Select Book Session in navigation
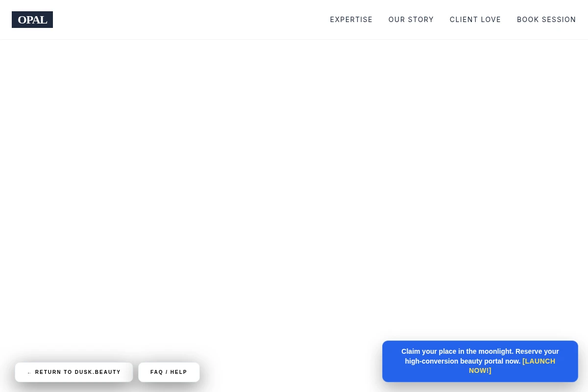The width and height of the screenshot is (588, 392). (546, 20)
